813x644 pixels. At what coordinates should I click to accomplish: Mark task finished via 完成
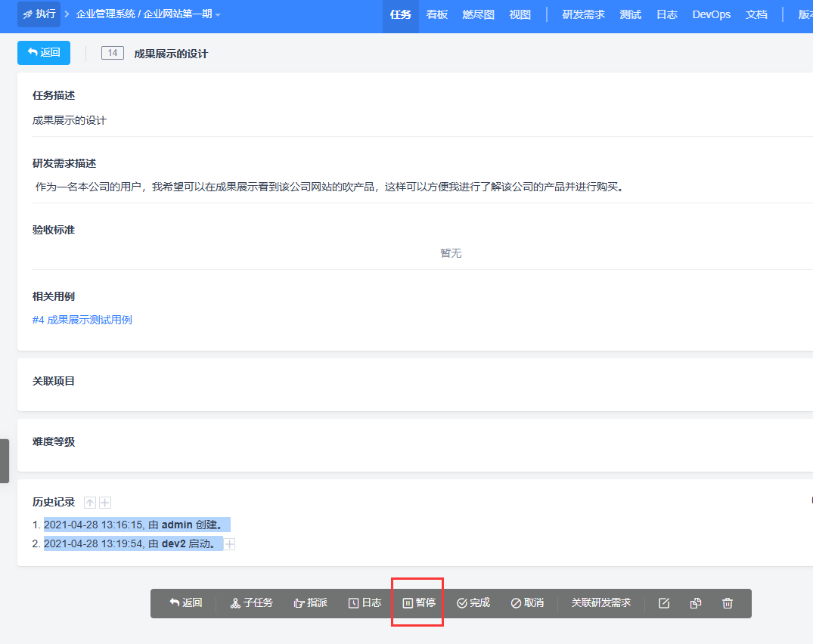click(x=473, y=603)
